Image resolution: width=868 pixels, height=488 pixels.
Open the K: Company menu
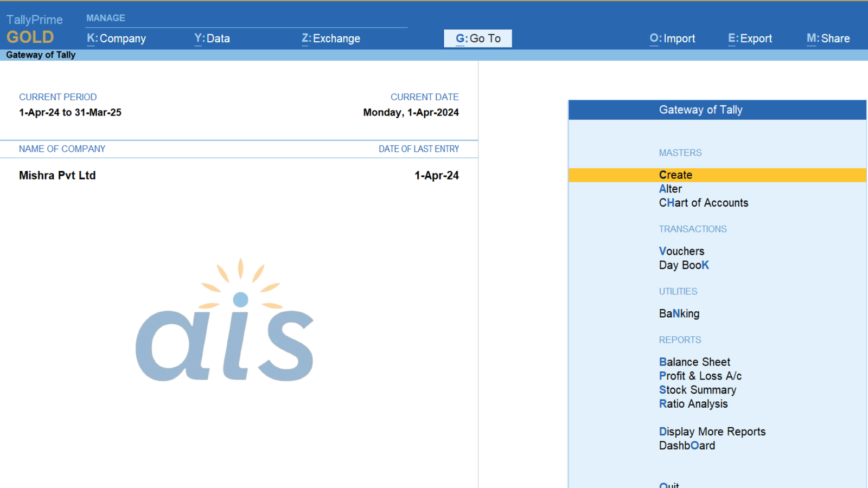pos(117,38)
